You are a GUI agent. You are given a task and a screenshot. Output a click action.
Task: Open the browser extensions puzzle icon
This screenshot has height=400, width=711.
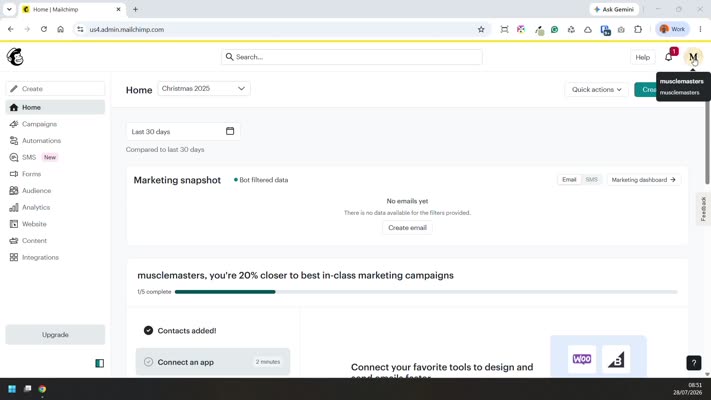click(638, 29)
